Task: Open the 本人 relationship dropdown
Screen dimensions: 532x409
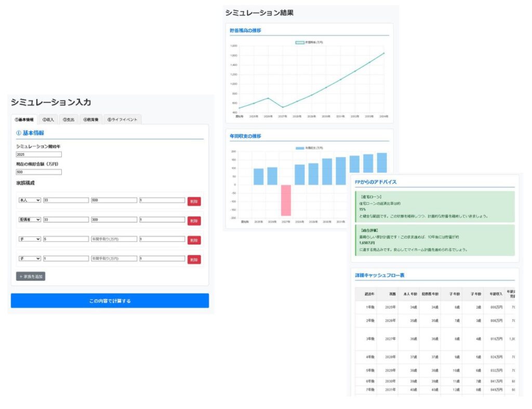Action: (29, 200)
